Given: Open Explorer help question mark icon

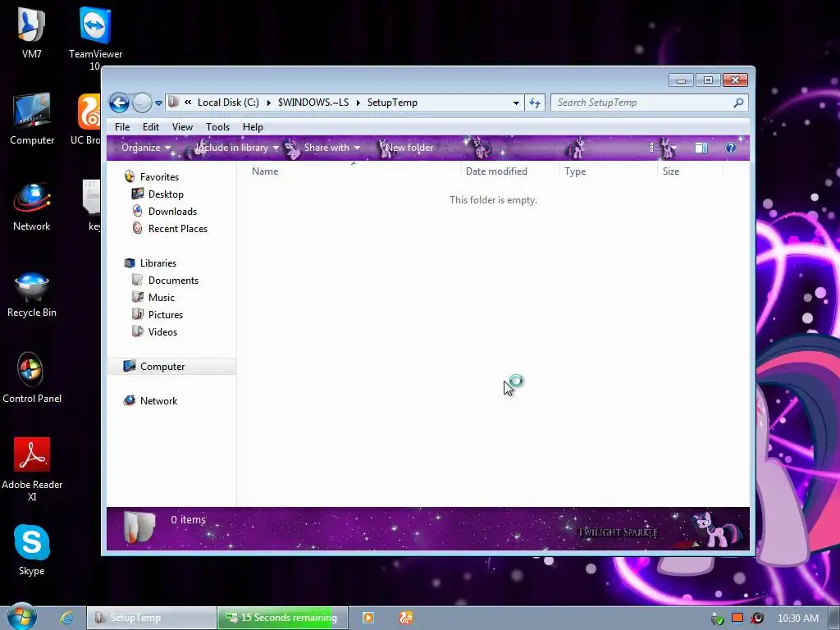Looking at the screenshot, I should (731, 148).
